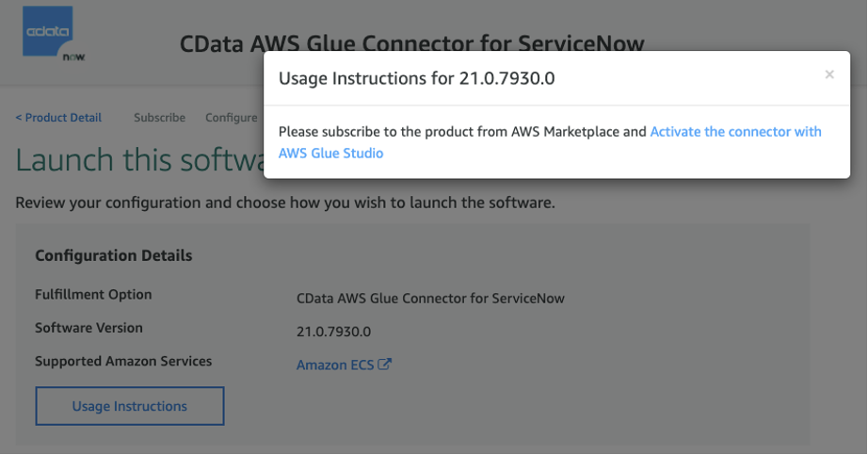This screenshot has width=868, height=455.
Task: Click the 21.0.7930.0 software version value
Action: 333,332
